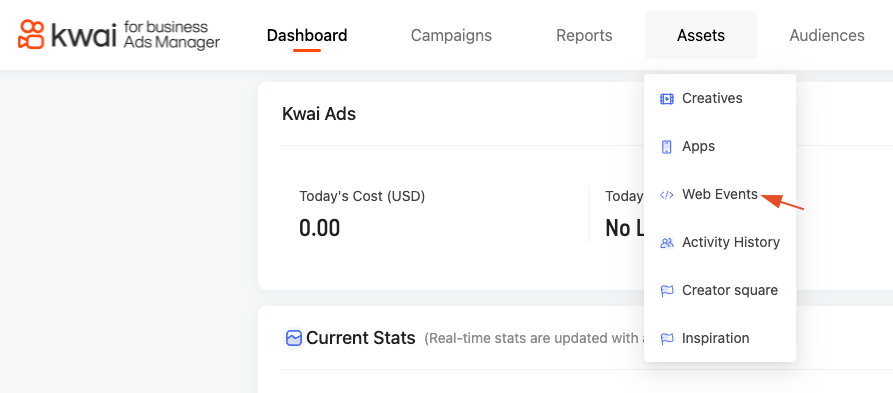Click the orange Kwai camera logo icon
The image size is (893, 393).
(31, 34)
